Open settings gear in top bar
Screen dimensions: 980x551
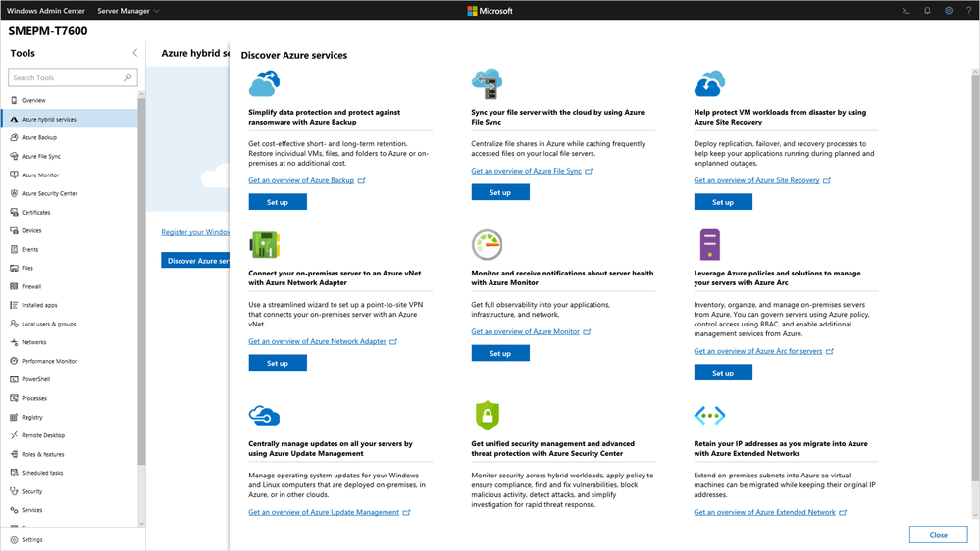pos(949,11)
